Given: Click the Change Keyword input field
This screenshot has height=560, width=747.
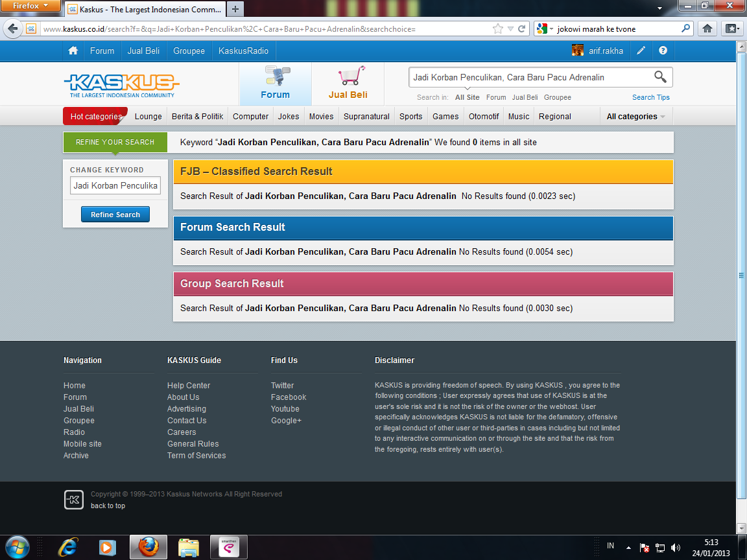Looking at the screenshot, I should [115, 185].
